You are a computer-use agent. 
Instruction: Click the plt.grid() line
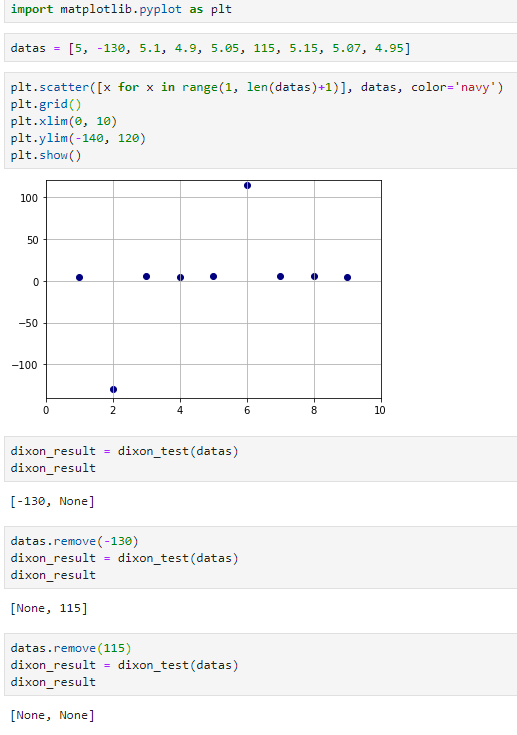(46, 104)
